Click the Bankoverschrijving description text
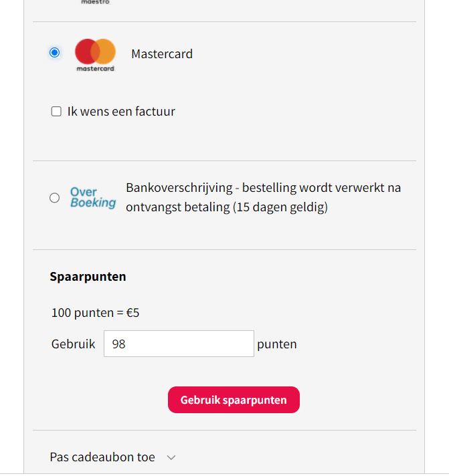Viewport: 449px width, 476px height. (x=263, y=188)
